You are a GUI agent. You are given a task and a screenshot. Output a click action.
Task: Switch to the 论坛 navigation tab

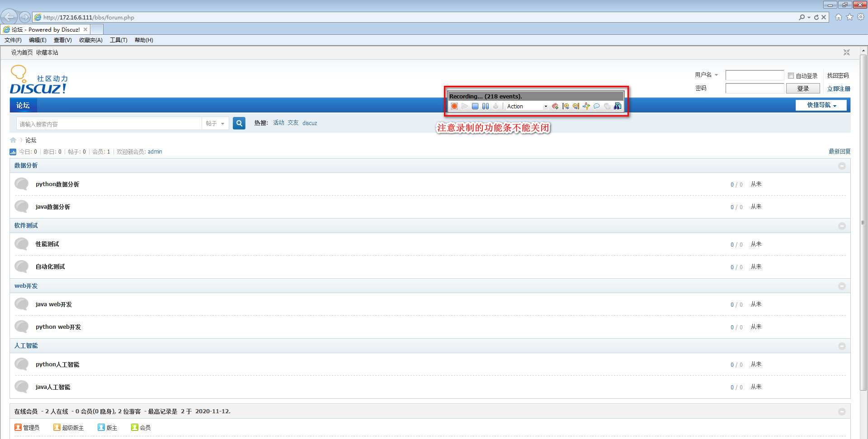[x=23, y=105]
